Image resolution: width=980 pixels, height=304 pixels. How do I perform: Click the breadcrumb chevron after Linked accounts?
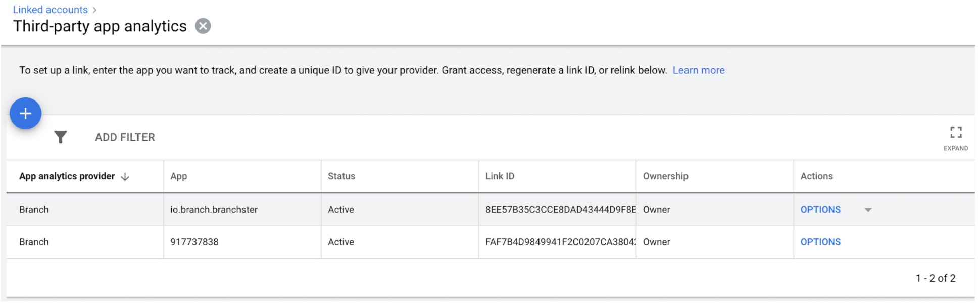pyautogui.click(x=94, y=10)
